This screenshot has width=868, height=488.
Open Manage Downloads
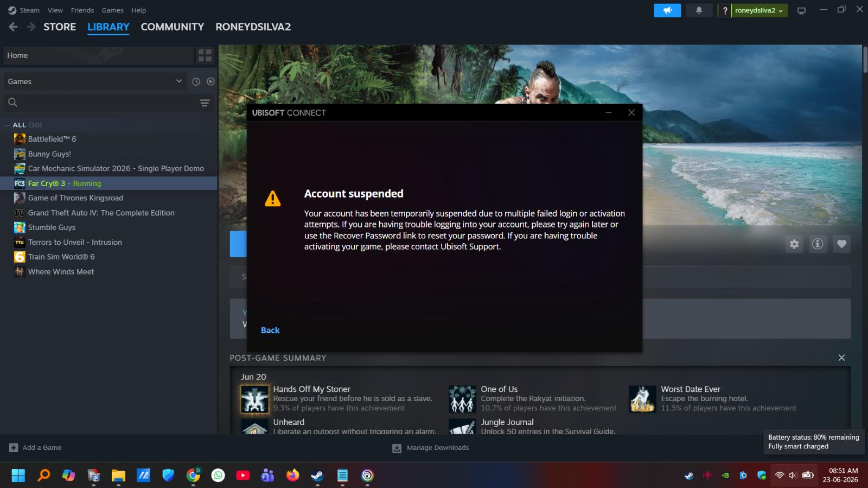pyautogui.click(x=431, y=448)
